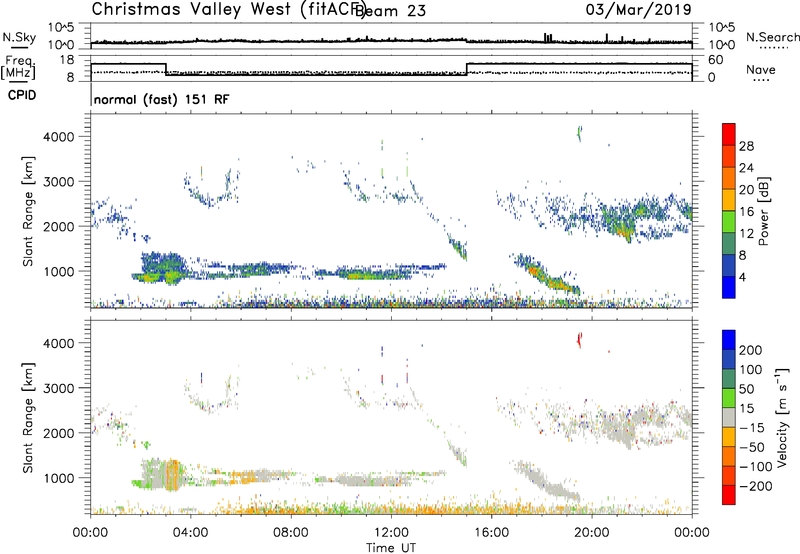Image resolution: width=800 pixels, height=554 pixels.
Task: Click the '08:00' time axis tick label
Action: coord(291,533)
